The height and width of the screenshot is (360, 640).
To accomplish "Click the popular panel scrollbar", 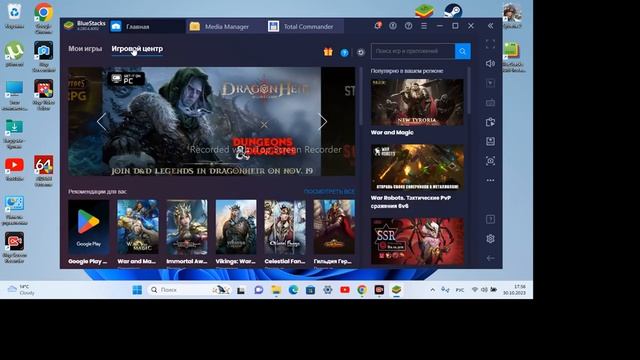I will click(469, 91).
